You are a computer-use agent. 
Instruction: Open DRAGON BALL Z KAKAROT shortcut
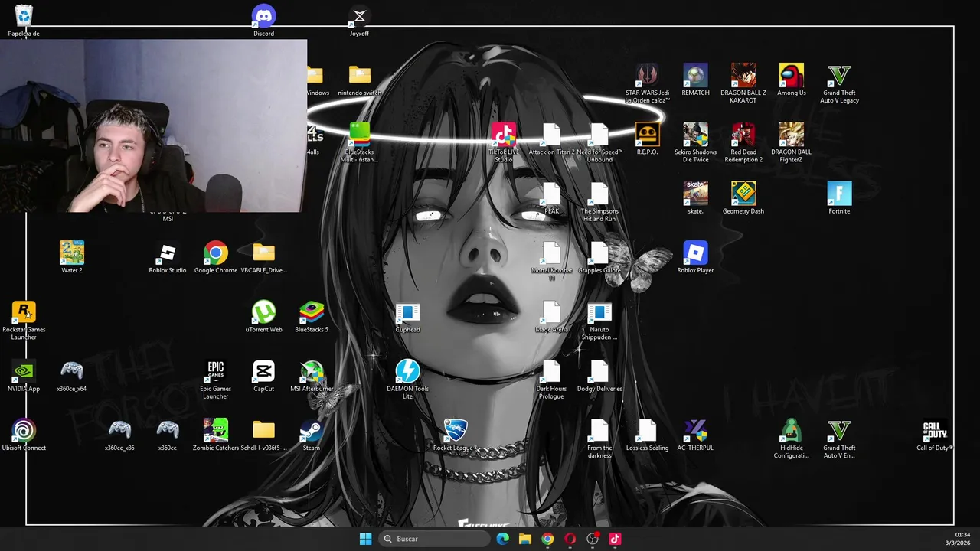pos(743,84)
